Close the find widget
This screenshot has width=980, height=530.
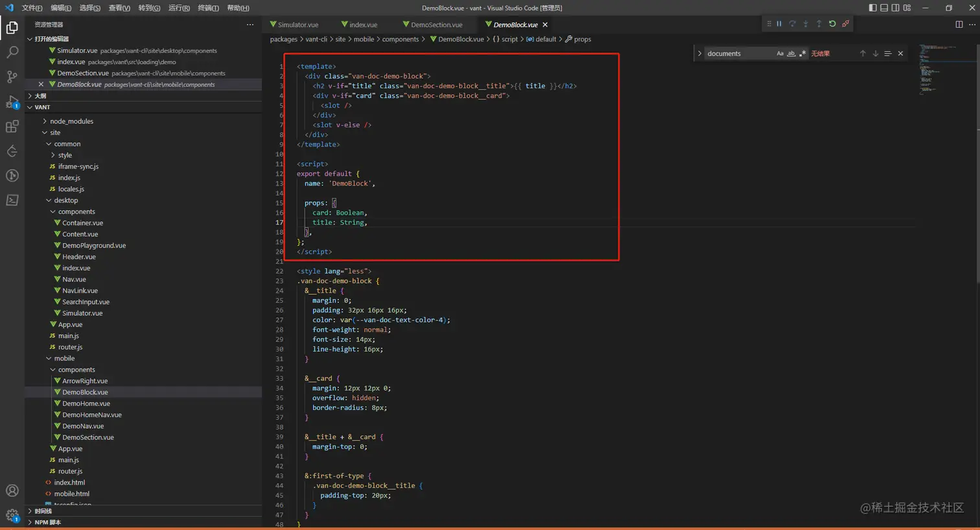tap(900, 53)
